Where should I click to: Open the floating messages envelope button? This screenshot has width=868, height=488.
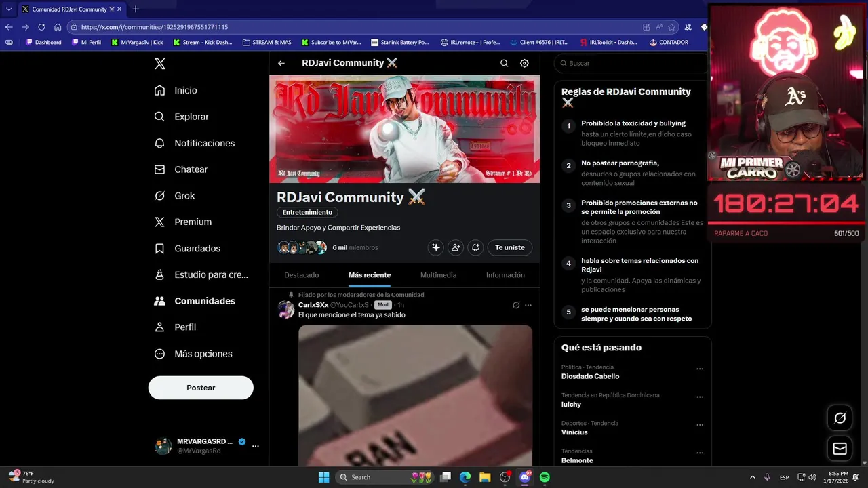(x=840, y=449)
